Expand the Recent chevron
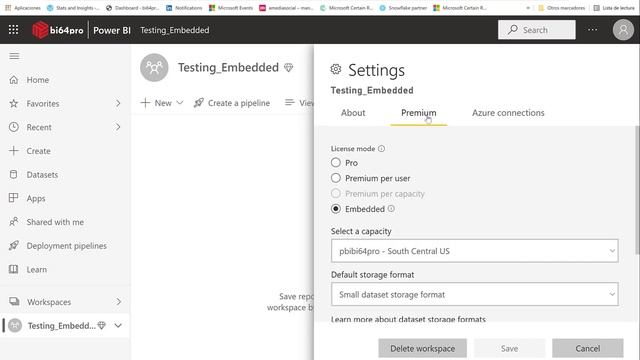 point(118,127)
